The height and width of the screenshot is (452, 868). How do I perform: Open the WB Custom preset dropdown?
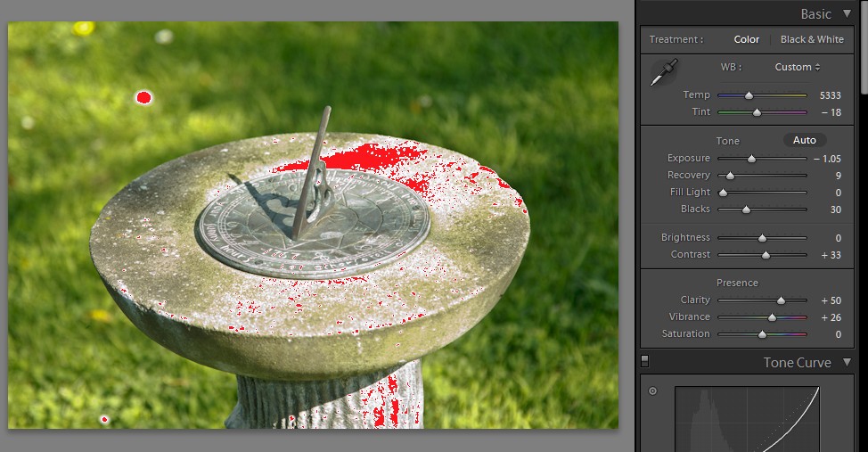click(797, 67)
